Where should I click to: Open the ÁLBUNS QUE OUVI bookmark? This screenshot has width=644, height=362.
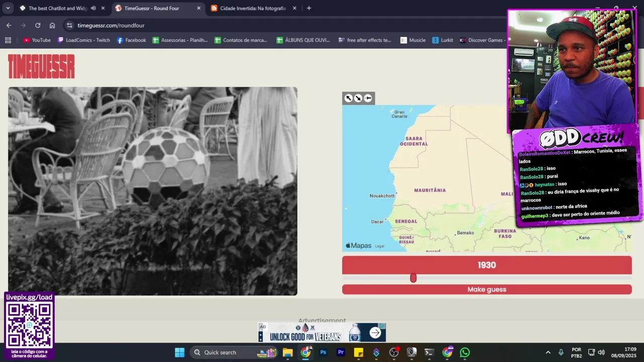(x=303, y=40)
